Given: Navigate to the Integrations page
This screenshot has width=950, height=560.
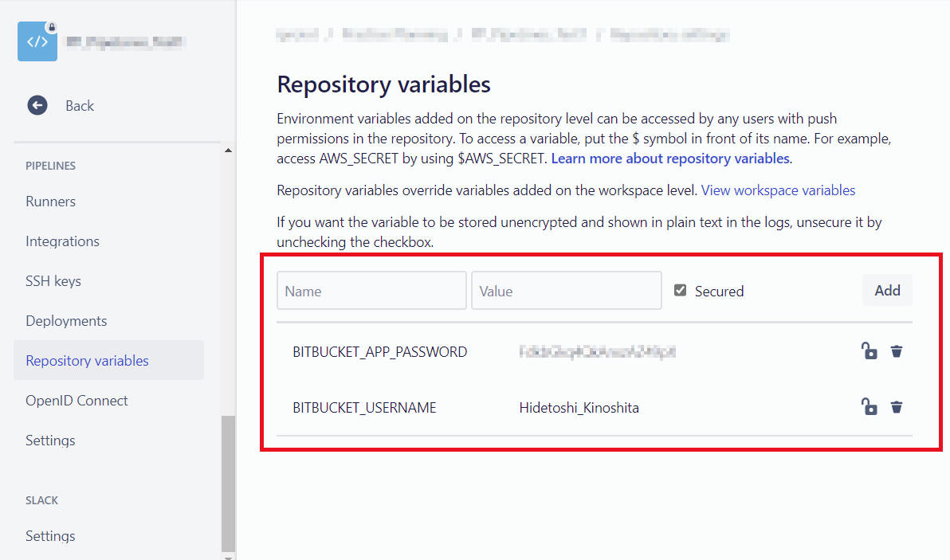Looking at the screenshot, I should [x=62, y=241].
